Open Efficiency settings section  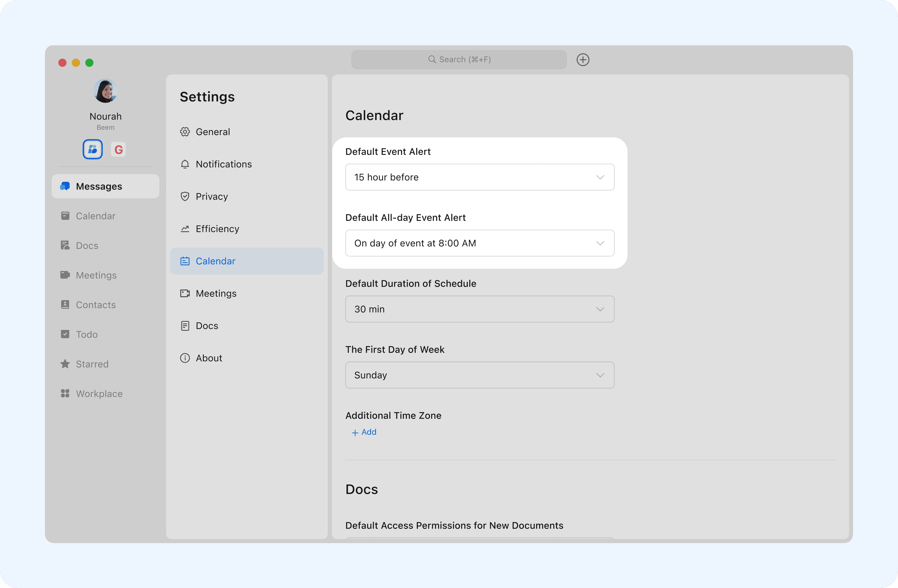[x=217, y=229]
